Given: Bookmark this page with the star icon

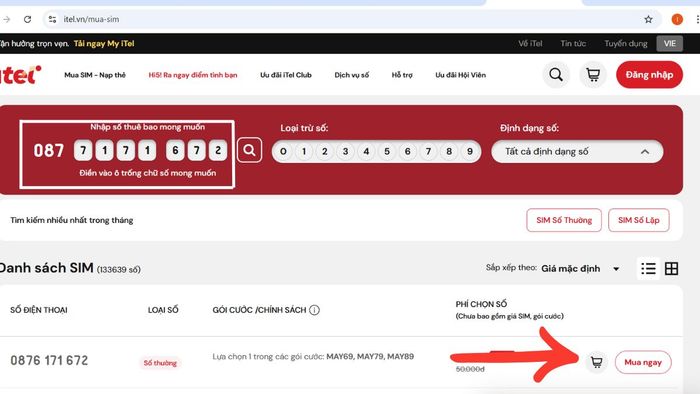Looking at the screenshot, I should [648, 19].
